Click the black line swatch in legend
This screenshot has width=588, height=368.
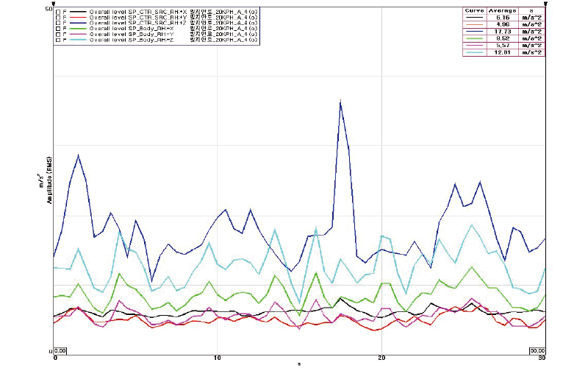(x=78, y=14)
